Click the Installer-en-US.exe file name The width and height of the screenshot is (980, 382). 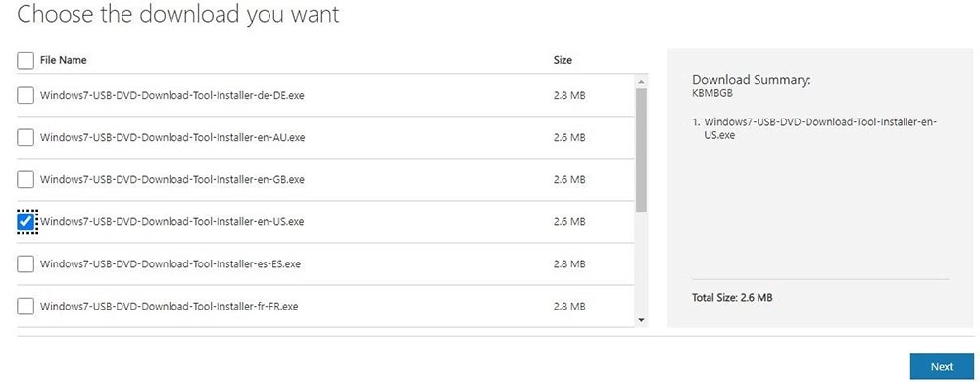click(x=171, y=221)
